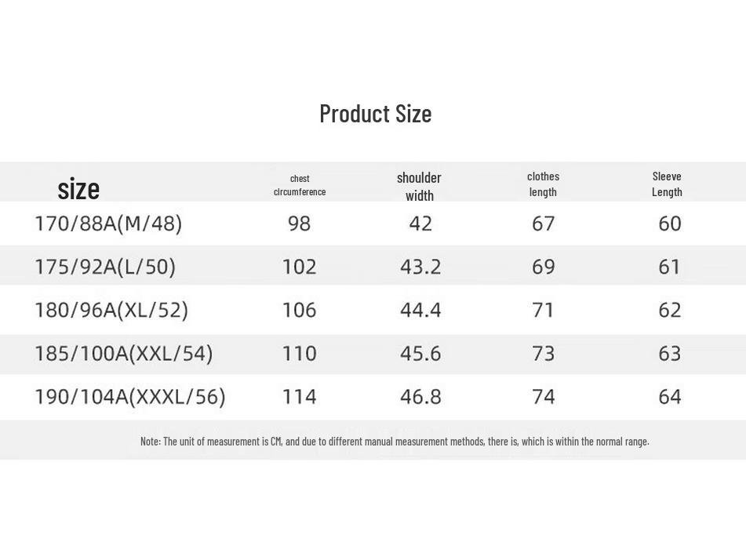
Task: Click clothes length value 69
Action: tap(544, 267)
